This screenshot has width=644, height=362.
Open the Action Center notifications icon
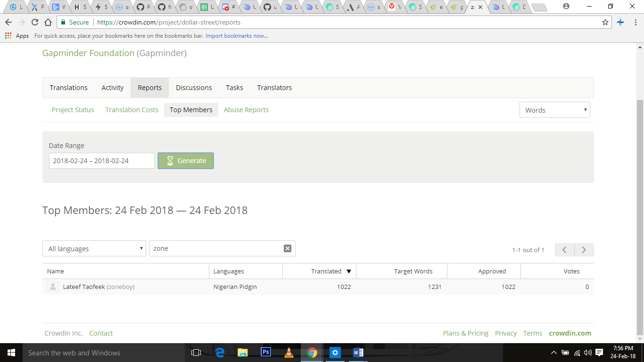click(x=599, y=353)
